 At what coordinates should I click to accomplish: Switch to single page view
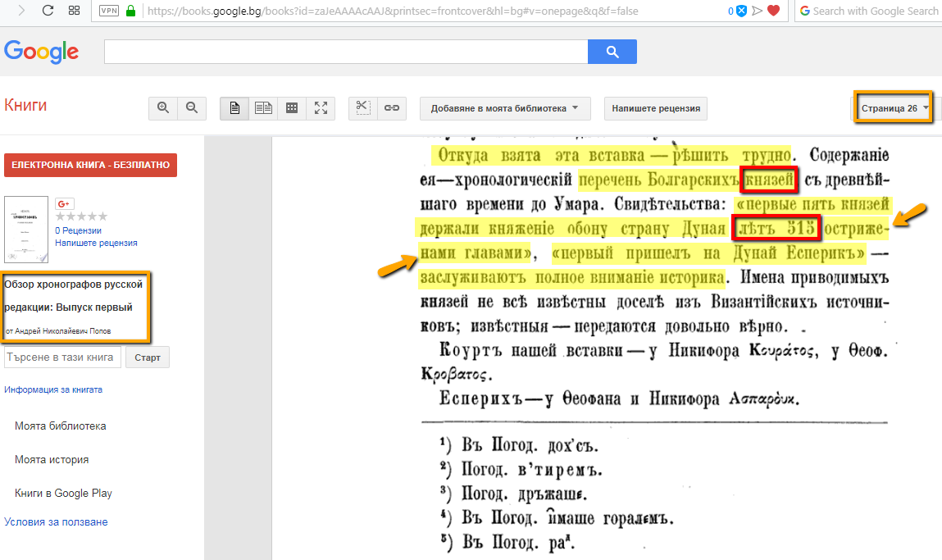tap(234, 108)
